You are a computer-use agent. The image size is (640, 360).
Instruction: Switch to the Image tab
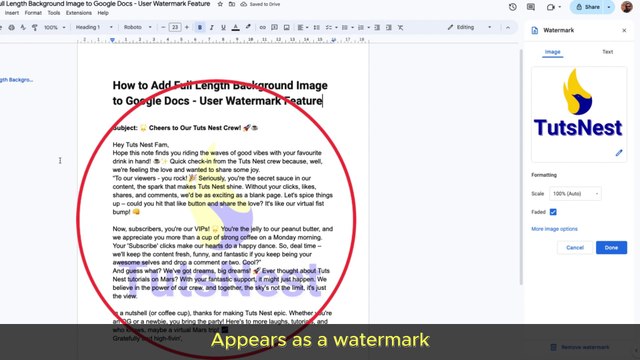(x=553, y=52)
